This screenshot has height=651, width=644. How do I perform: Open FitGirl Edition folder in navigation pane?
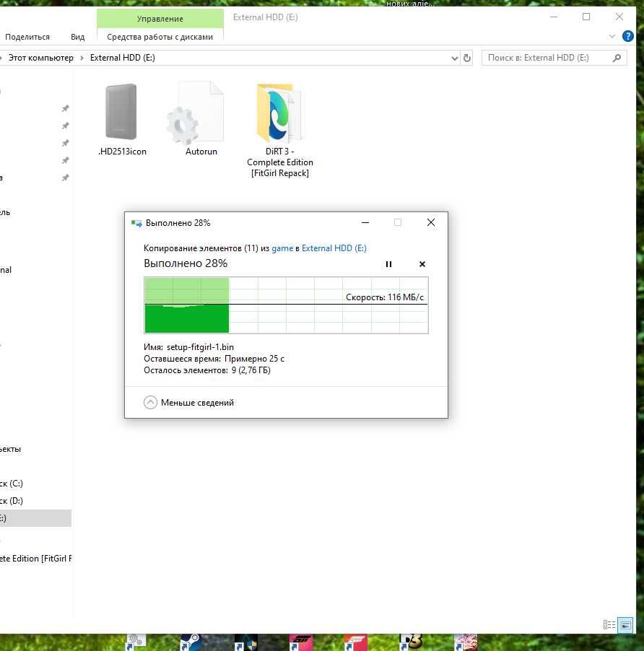coord(35,559)
